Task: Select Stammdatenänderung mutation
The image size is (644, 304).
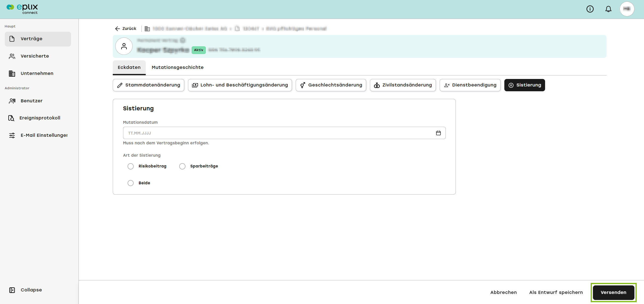Action: (148, 85)
